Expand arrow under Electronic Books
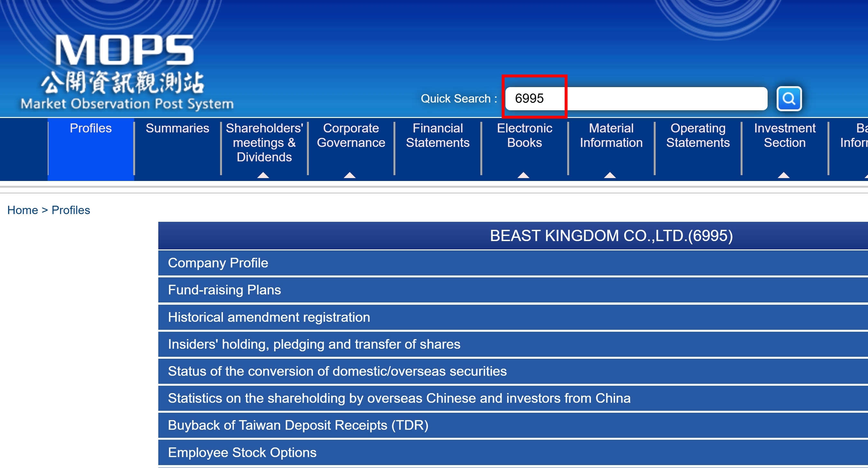 coord(523,175)
